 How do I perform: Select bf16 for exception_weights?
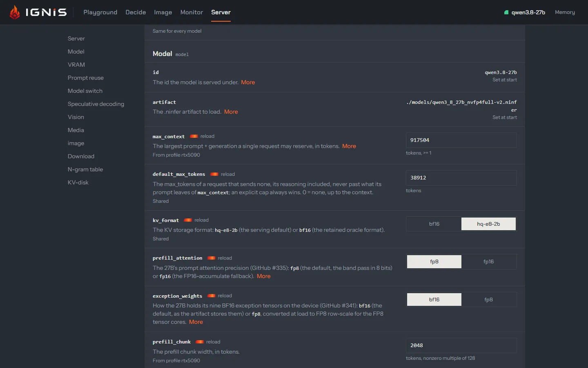point(434,300)
